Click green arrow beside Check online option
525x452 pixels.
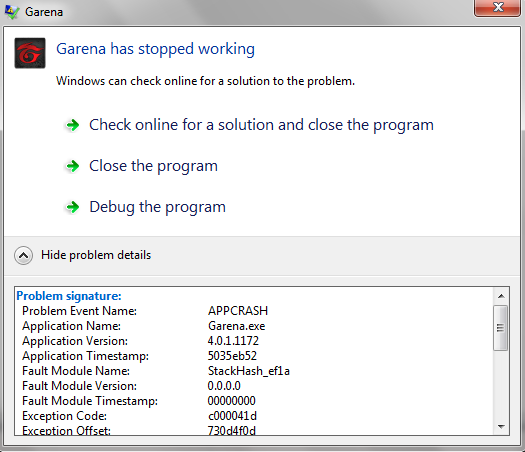pyautogui.click(x=72, y=125)
